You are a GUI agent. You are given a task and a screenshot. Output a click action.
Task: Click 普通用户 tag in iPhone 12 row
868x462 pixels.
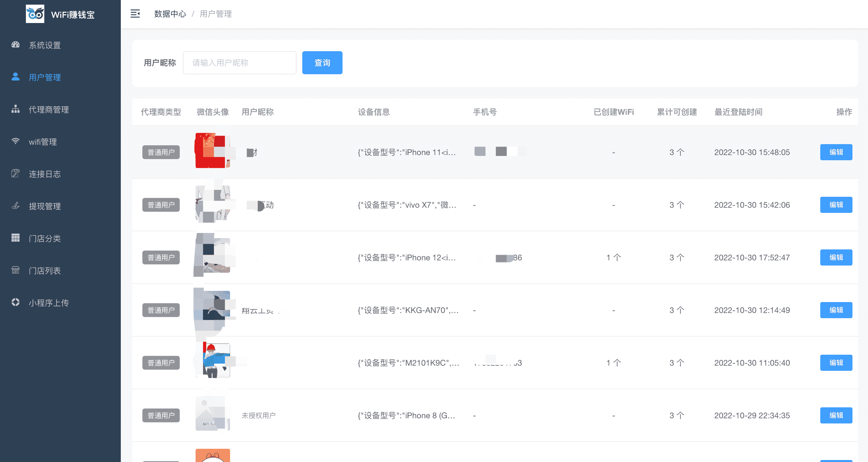(161, 257)
